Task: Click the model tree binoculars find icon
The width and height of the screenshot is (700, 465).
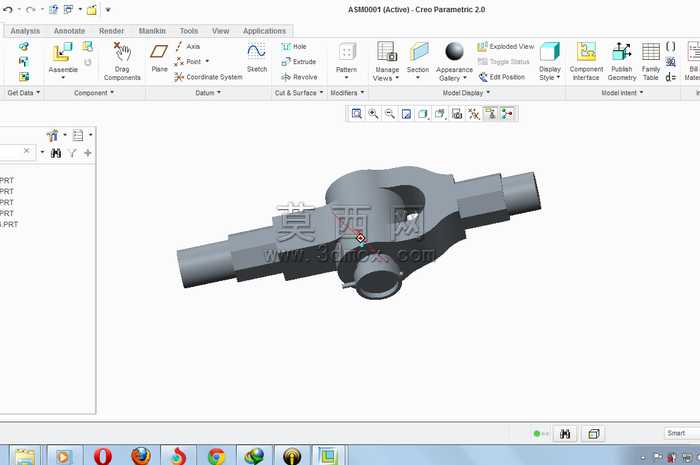Action: pos(56,153)
